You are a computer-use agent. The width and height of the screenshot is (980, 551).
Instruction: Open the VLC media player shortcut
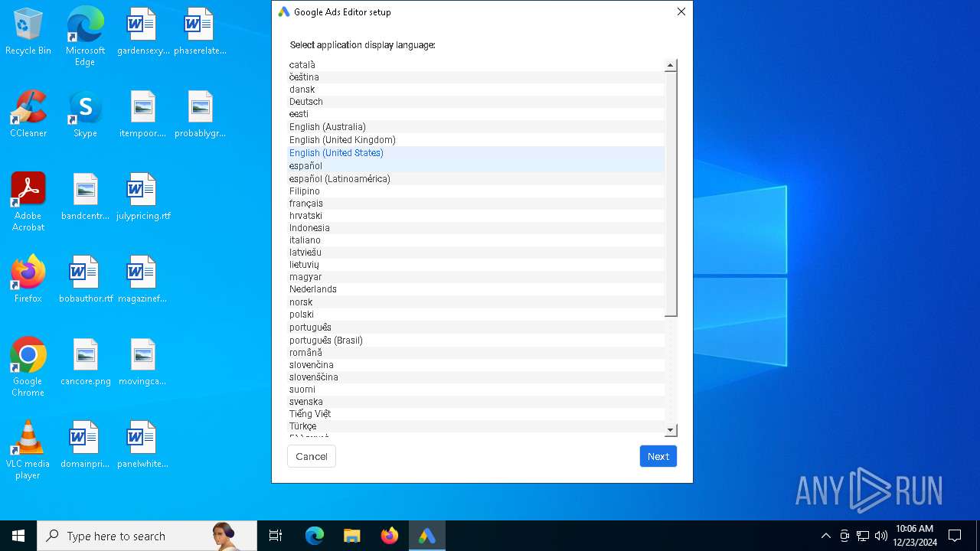coord(28,451)
